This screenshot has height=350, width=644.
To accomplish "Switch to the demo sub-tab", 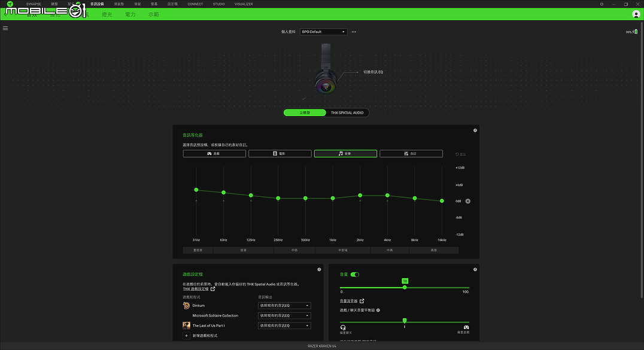I will [x=154, y=14].
